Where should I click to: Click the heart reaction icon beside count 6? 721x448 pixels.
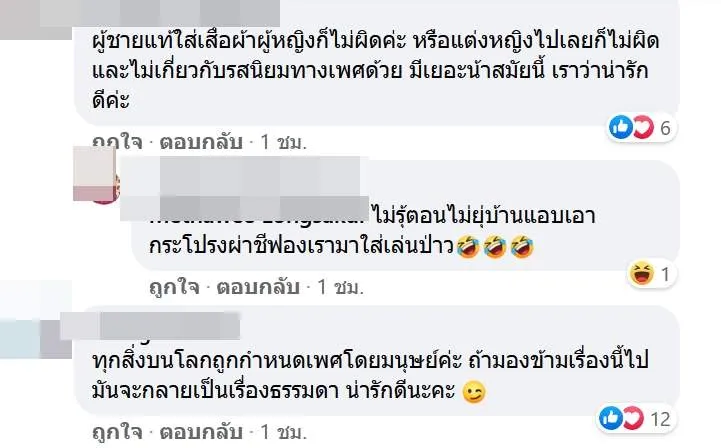[643, 127]
